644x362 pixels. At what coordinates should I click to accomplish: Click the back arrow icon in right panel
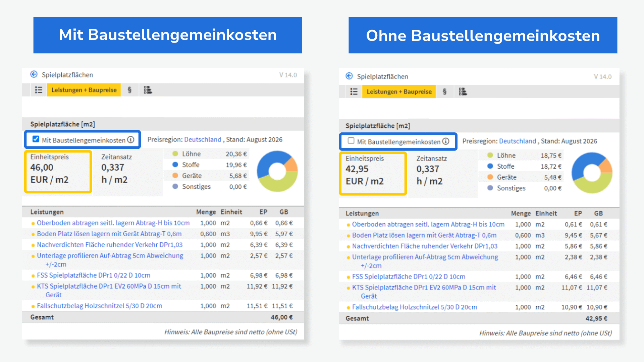(x=349, y=76)
